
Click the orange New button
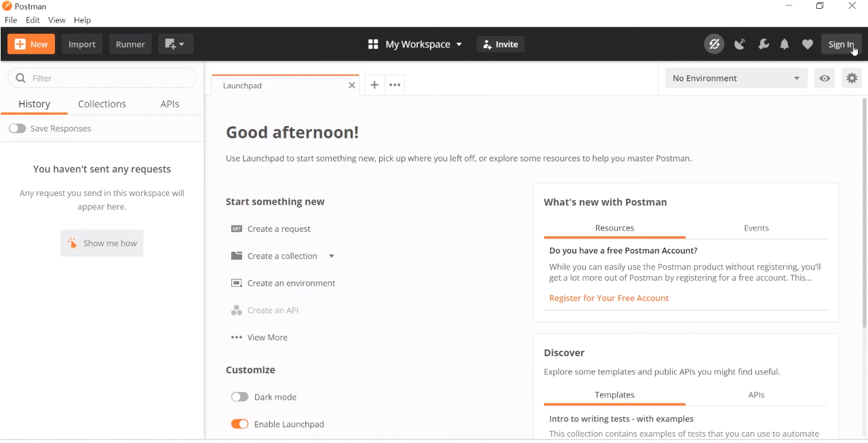(31, 44)
